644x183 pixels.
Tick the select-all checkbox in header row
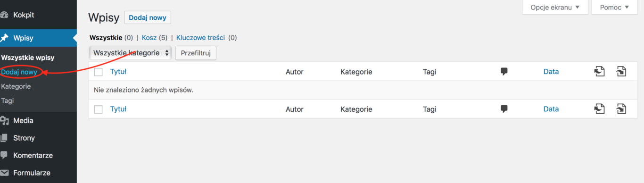(x=99, y=72)
